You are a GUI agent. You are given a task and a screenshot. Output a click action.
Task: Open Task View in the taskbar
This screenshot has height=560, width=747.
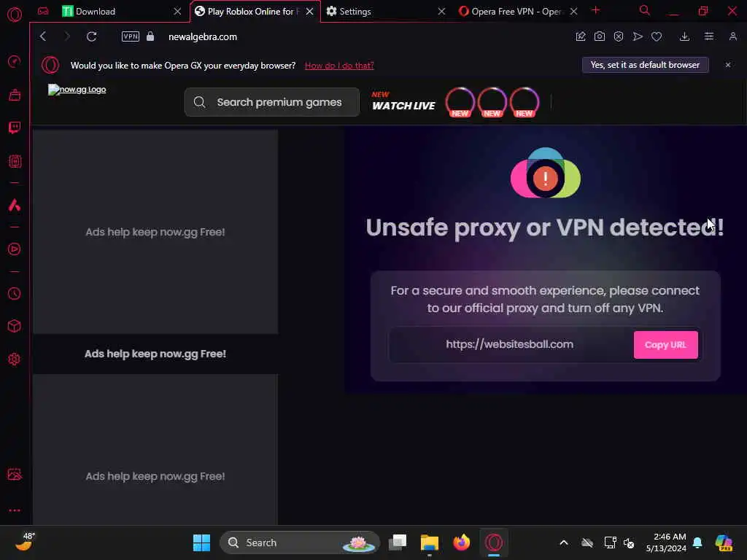pos(398,542)
